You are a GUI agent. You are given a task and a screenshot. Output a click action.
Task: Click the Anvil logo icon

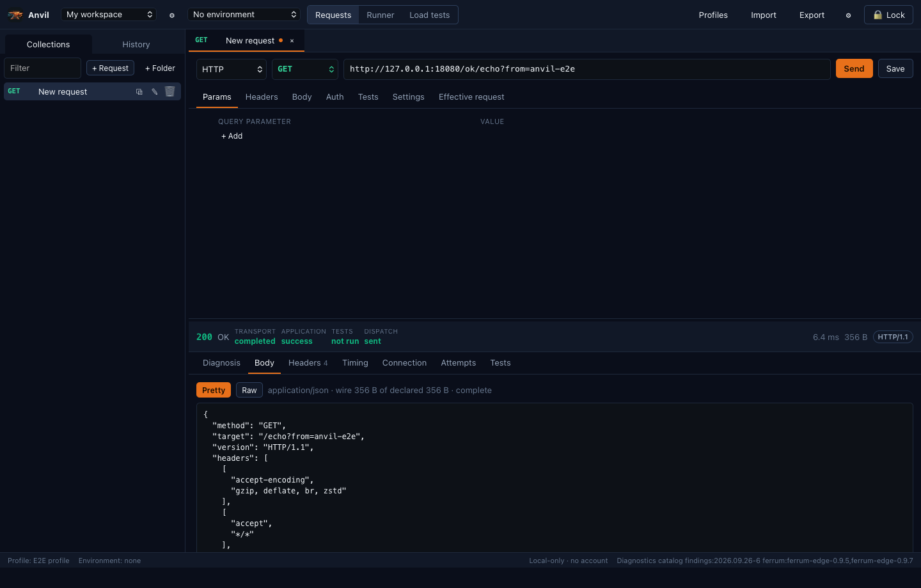(x=15, y=15)
